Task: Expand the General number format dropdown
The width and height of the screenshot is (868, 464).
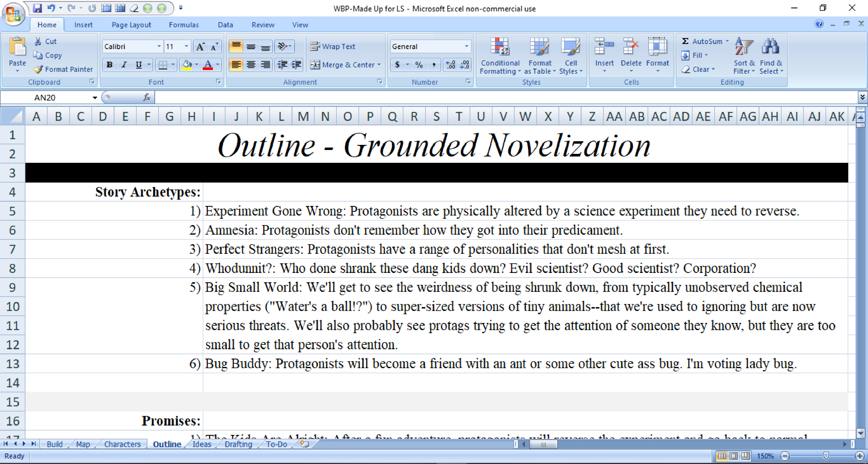Action: tap(467, 47)
